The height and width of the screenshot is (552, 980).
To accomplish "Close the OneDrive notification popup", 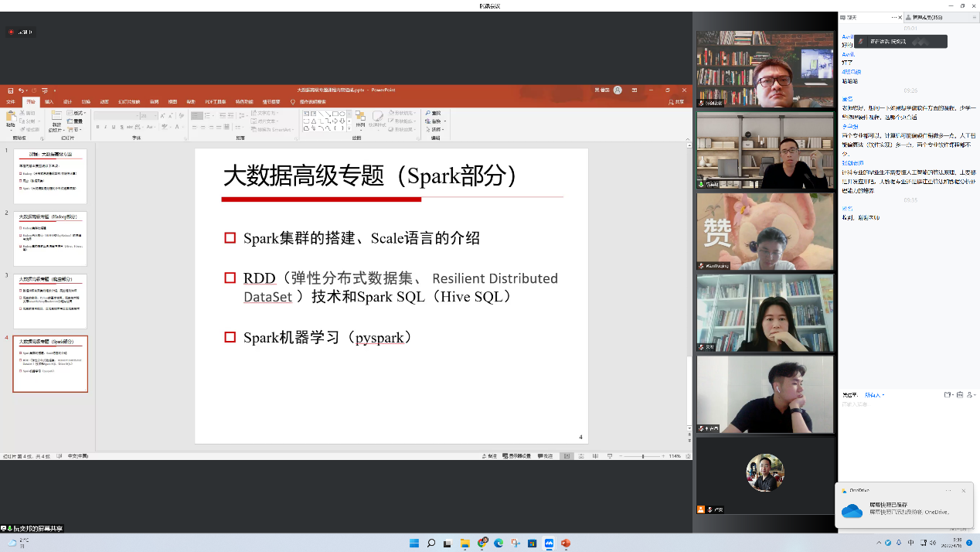I will coord(964,490).
